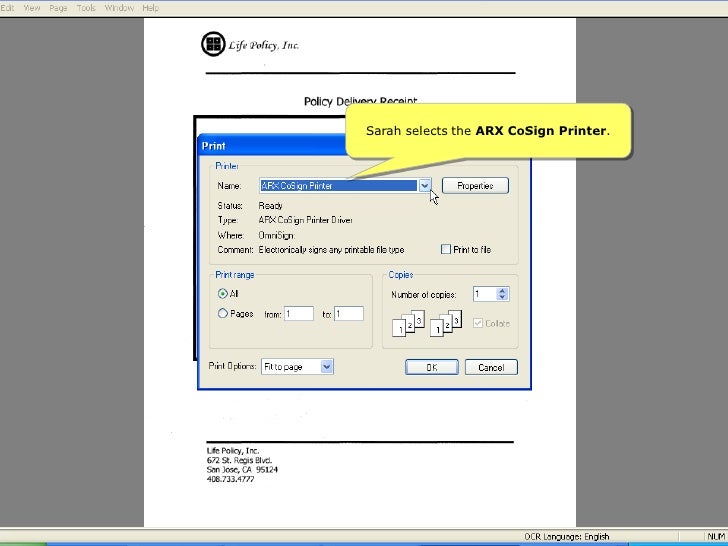Click the Policy Delivery Receipt heading
728x546 pixels.
pos(361,101)
